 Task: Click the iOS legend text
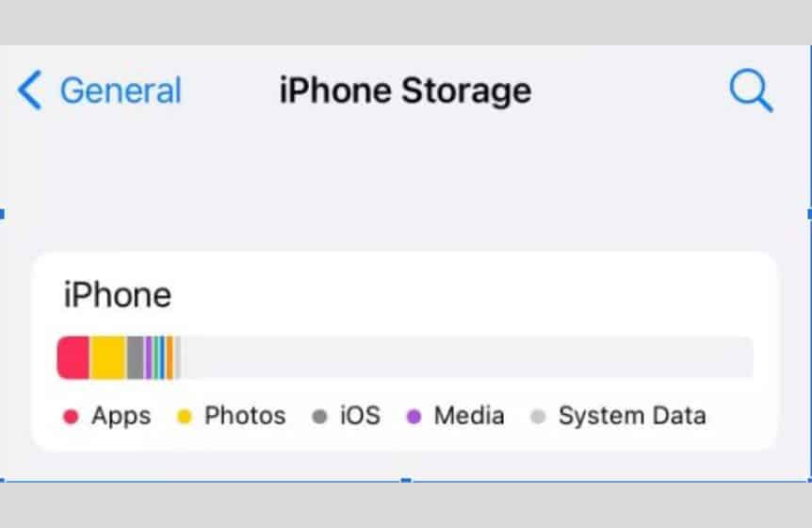pyautogui.click(x=360, y=416)
